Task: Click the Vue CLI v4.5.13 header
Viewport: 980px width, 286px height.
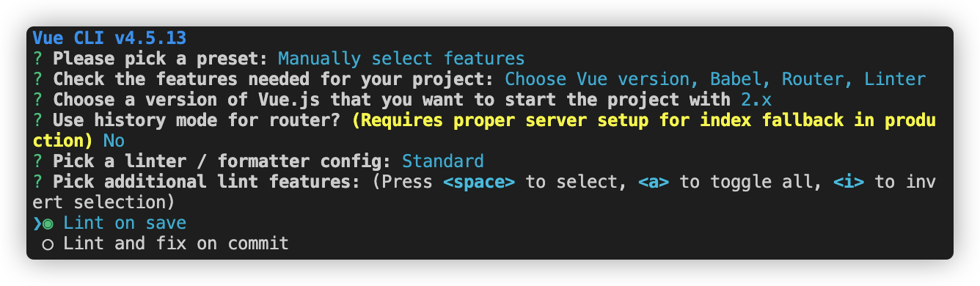Action: (x=109, y=38)
